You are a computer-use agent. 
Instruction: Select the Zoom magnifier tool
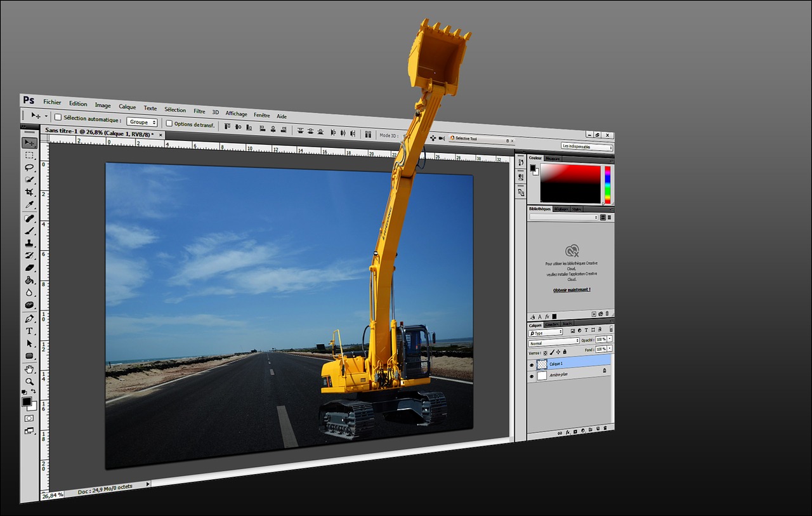pos(29,381)
